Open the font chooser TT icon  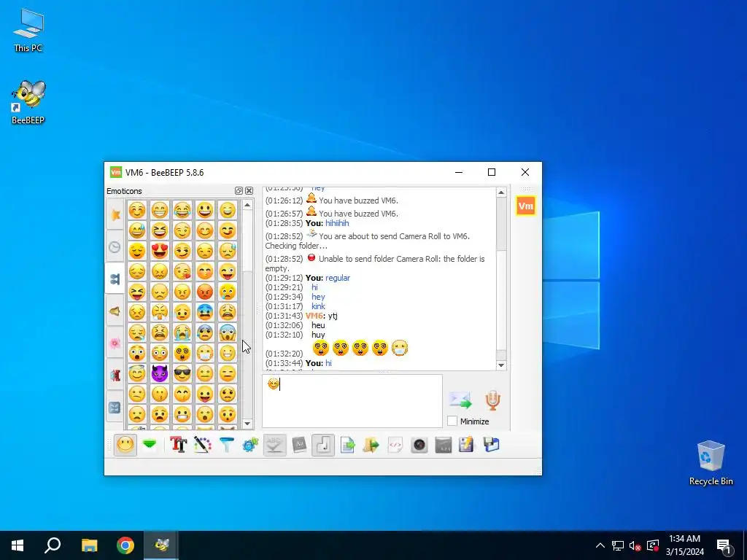pyautogui.click(x=178, y=446)
